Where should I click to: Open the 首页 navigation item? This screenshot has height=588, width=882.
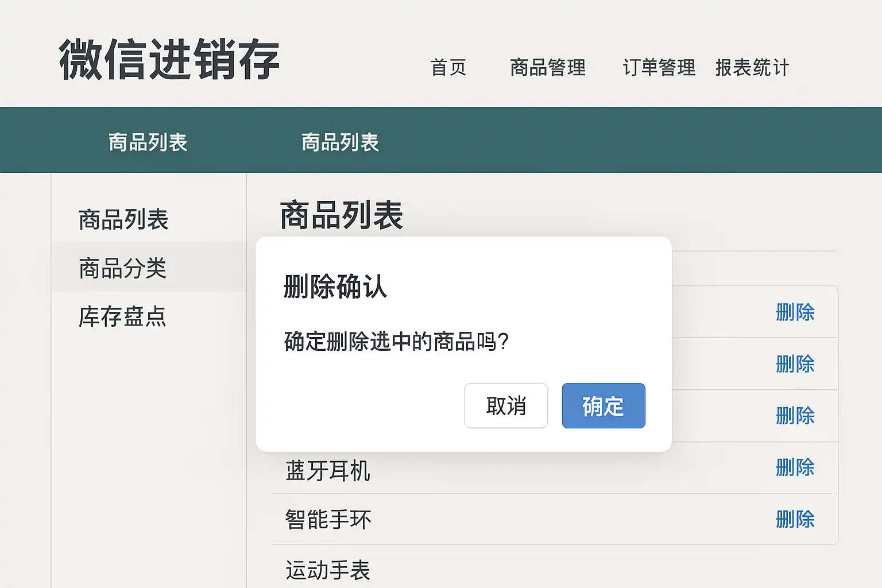pos(448,68)
